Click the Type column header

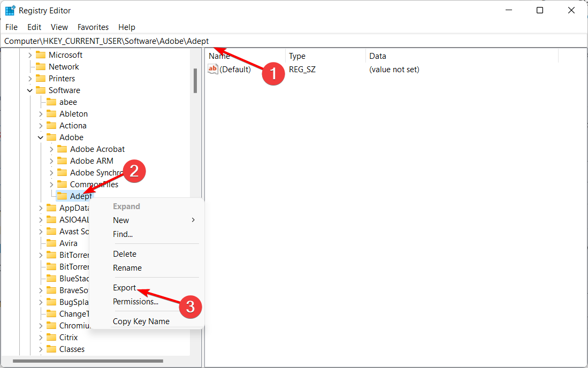click(325, 56)
